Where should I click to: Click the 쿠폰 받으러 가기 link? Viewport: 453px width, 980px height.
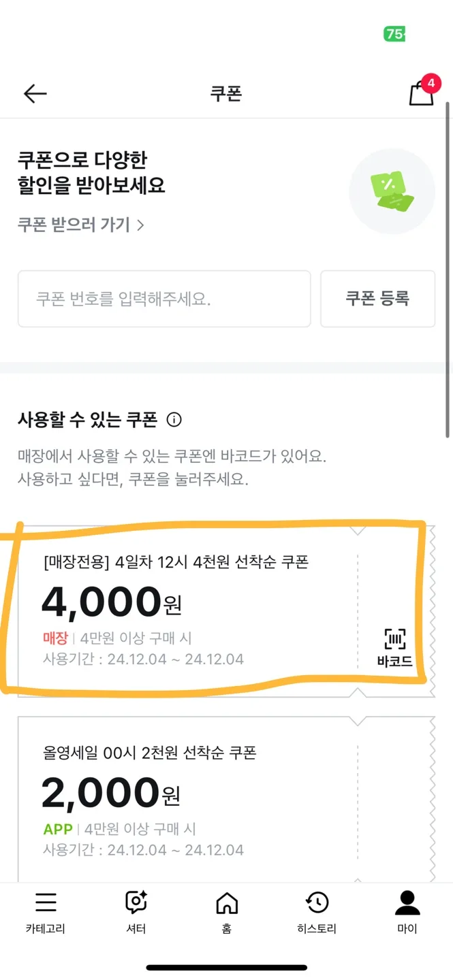74,225
